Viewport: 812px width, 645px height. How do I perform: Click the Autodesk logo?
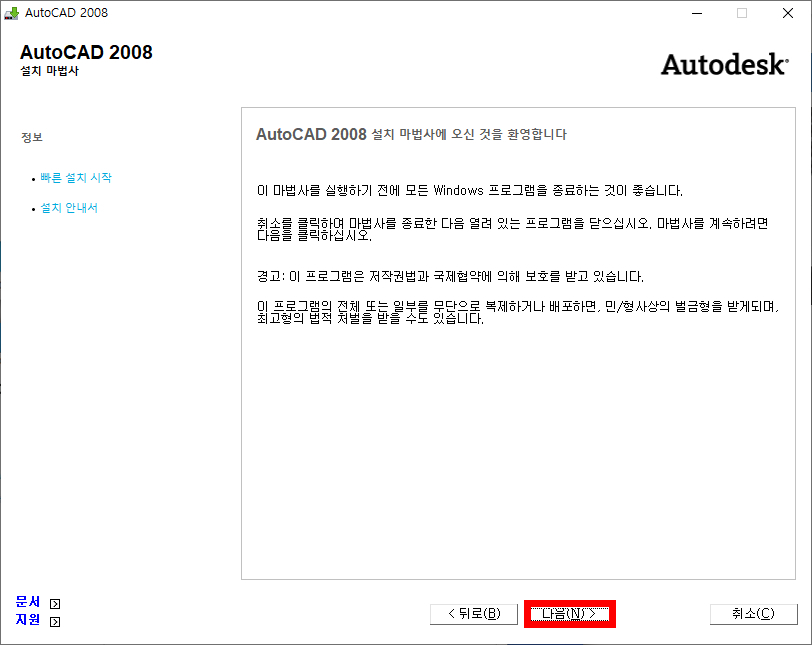[724, 65]
